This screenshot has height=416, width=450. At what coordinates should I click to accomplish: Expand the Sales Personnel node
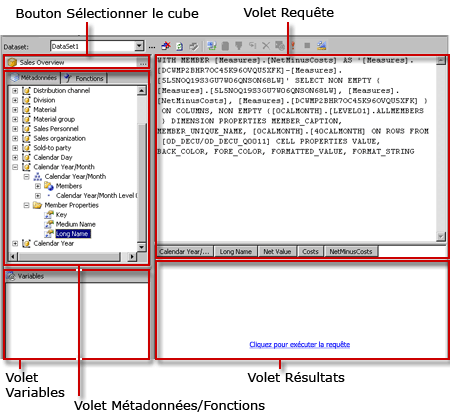click(x=15, y=129)
